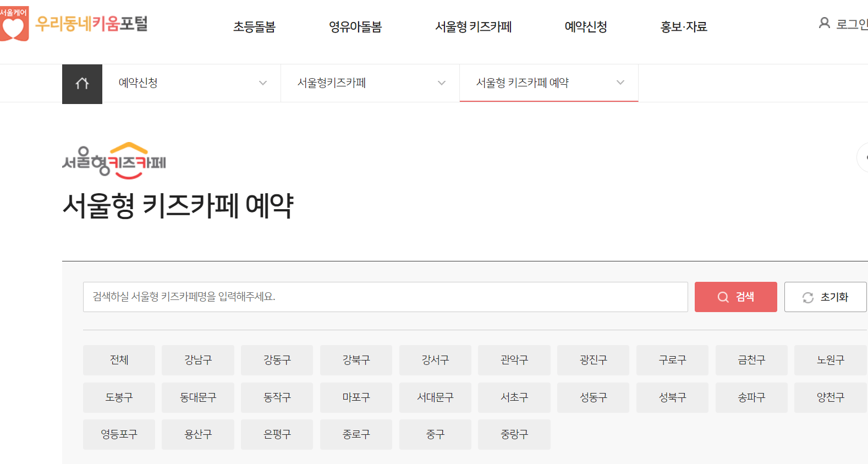Filter by 영등포구
Image resolution: width=868 pixels, height=464 pixels.
tap(119, 434)
